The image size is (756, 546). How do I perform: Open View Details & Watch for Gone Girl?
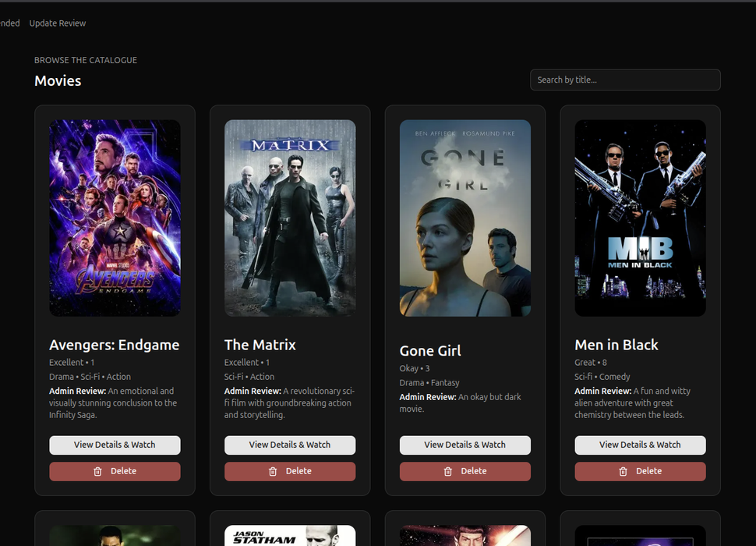(465, 445)
